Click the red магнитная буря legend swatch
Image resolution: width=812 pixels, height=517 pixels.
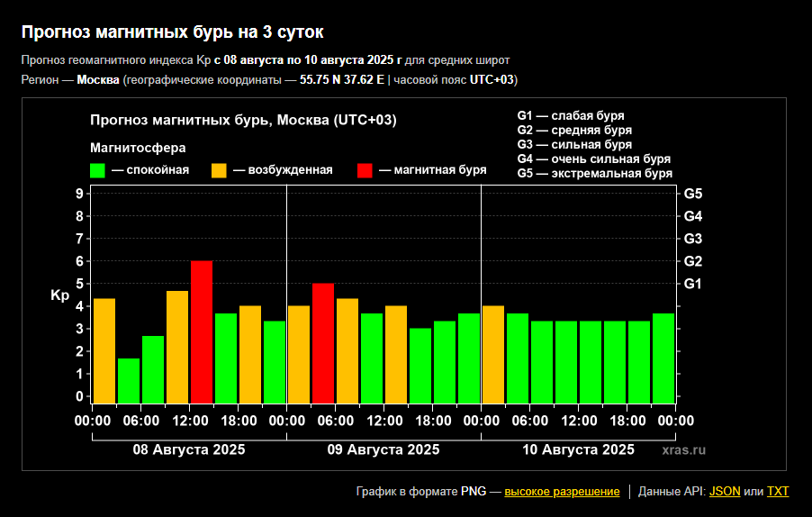point(365,170)
